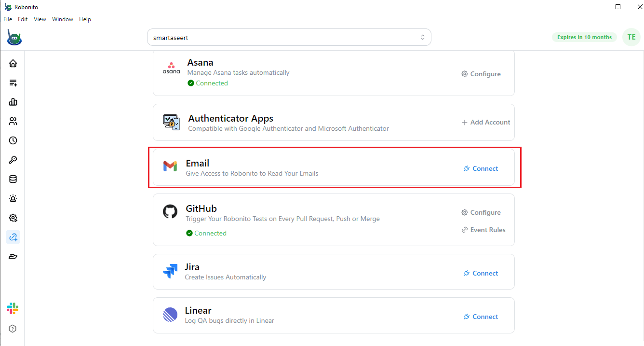644x346 pixels.
Task: Open GitHub Event Rules
Action: click(x=483, y=230)
